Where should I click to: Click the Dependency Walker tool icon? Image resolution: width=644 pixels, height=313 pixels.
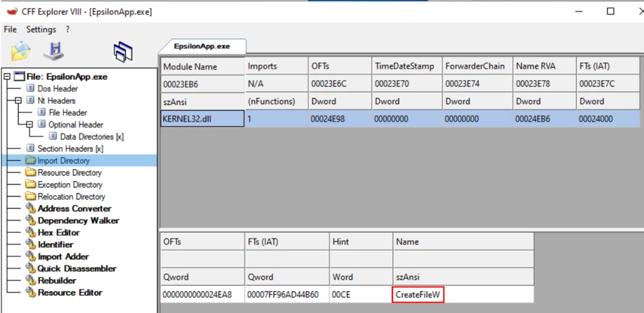click(x=31, y=221)
